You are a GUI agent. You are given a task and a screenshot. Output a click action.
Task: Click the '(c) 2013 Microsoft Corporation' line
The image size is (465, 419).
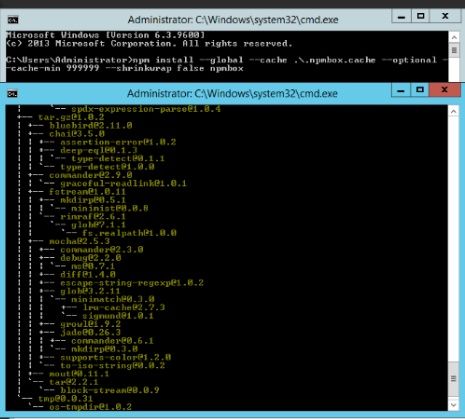tap(149, 43)
